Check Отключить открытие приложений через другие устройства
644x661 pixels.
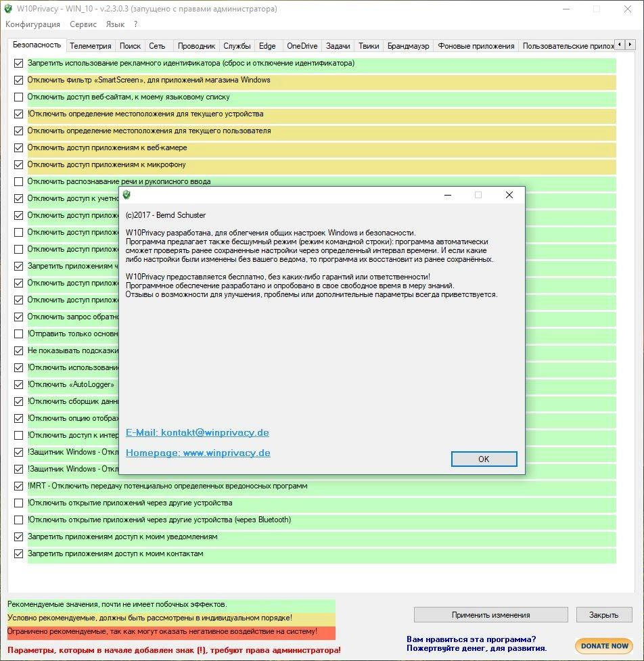click(x=18, y=503)
